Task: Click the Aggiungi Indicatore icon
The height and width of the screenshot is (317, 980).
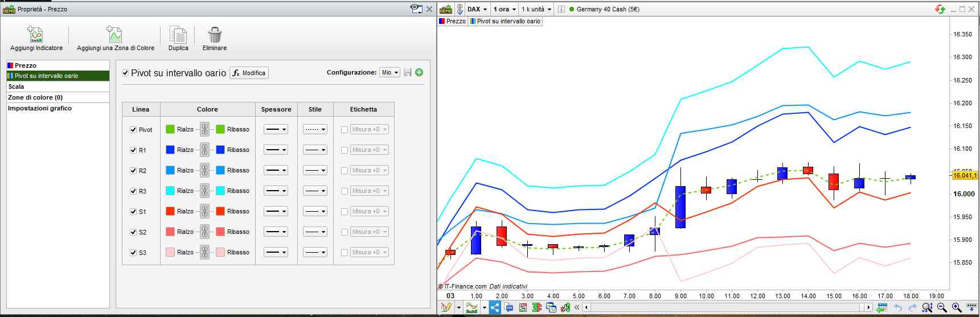Action: 35,34
